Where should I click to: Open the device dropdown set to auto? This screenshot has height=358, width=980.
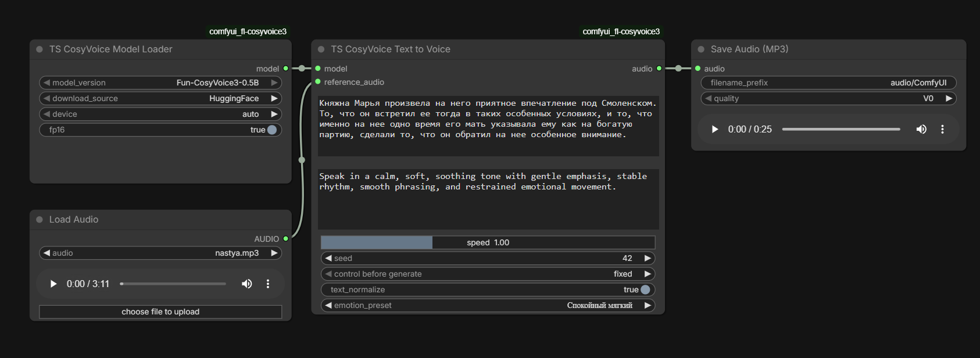point(160,114)
